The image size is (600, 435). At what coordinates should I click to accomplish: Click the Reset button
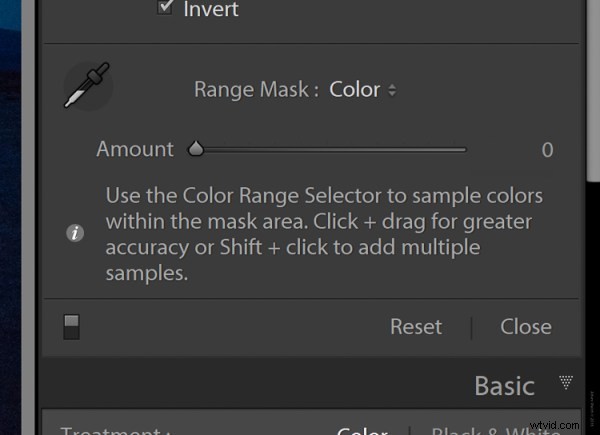(x=416, y=327)
